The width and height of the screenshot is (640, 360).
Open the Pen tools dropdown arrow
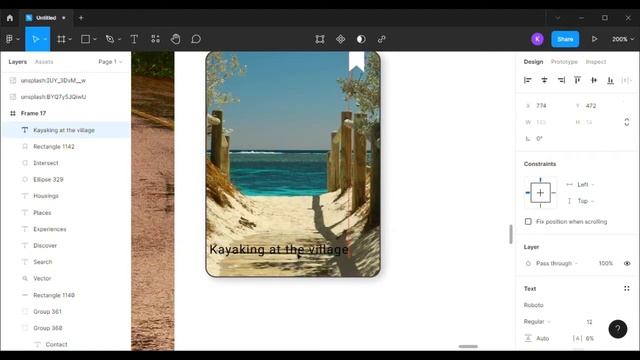pos(119,39)
